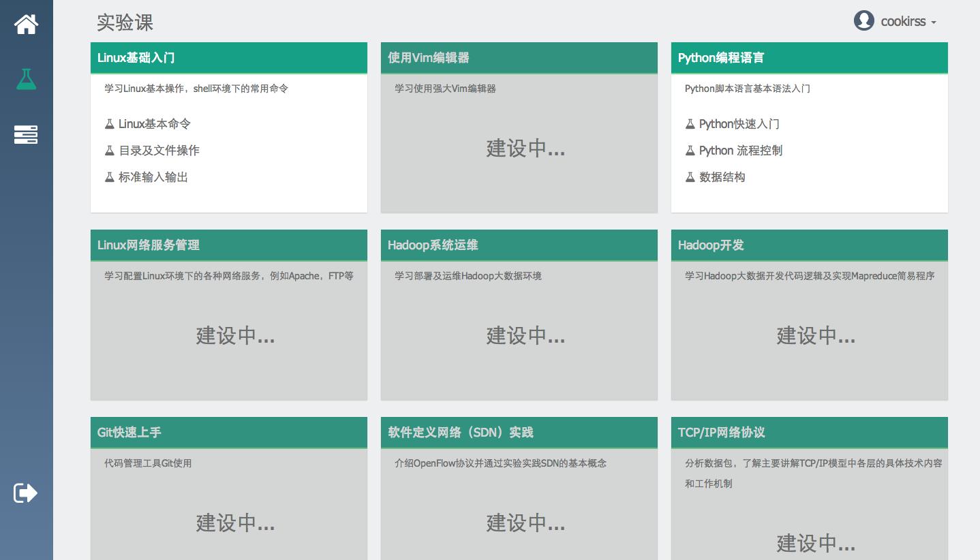Click description 分析数据包 about TCP/IP模型
This screenshot has height=560, width=980.
click(814, 473)
